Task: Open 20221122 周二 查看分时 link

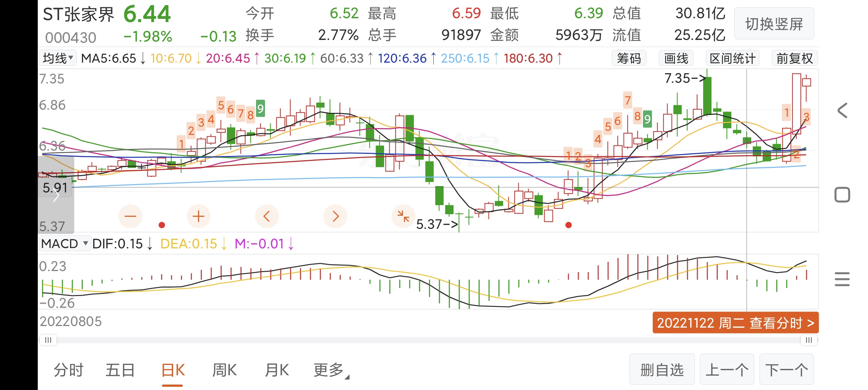Action: point(735,323)
